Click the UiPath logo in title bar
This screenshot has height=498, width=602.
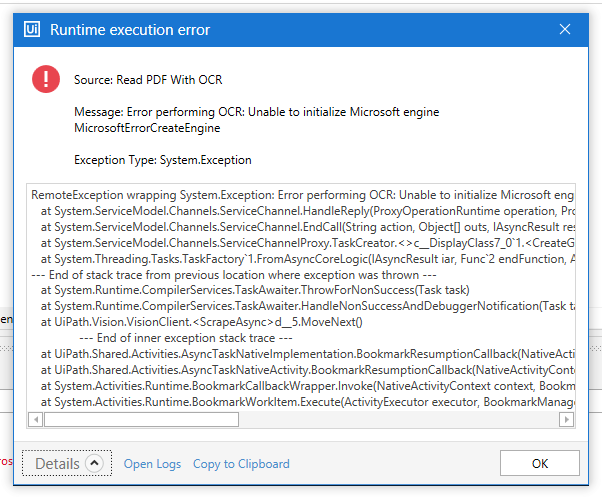31,29
